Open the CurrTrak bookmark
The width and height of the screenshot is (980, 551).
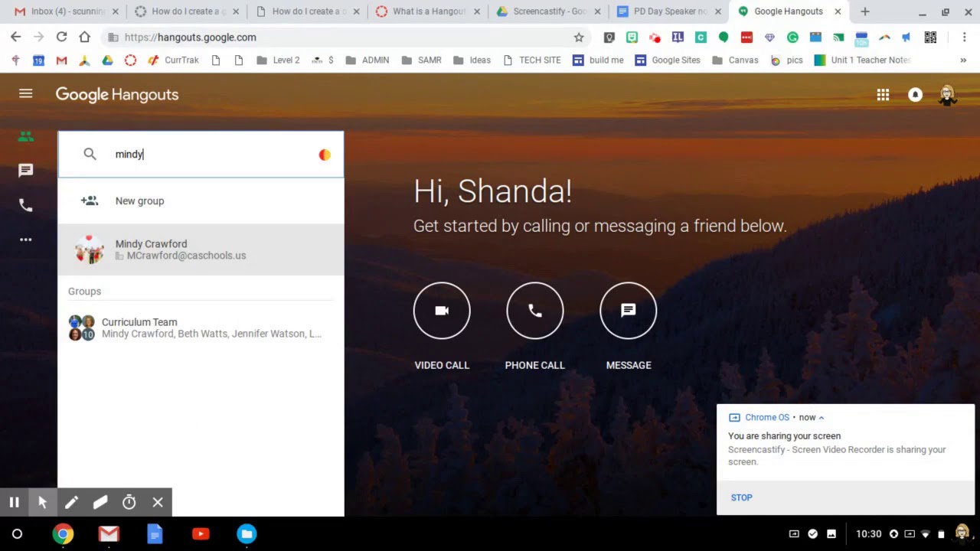pos(174,60)
